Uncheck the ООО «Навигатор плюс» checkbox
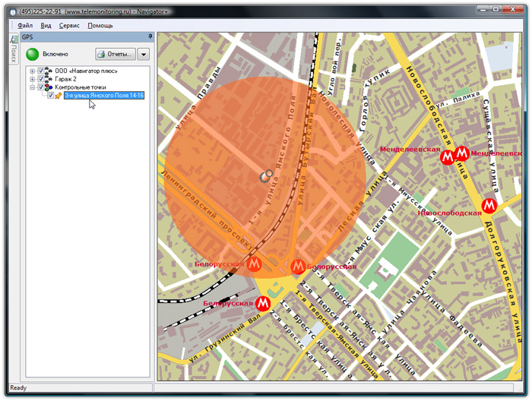This screenshot has height=401, width=532. (41, 71)
